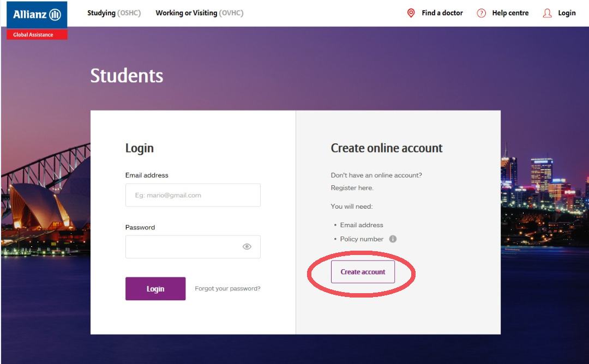The height and width of the screenshot is (364, 589).
Task: Toggle password visibility with the eye icon
Action: point(247,247)
